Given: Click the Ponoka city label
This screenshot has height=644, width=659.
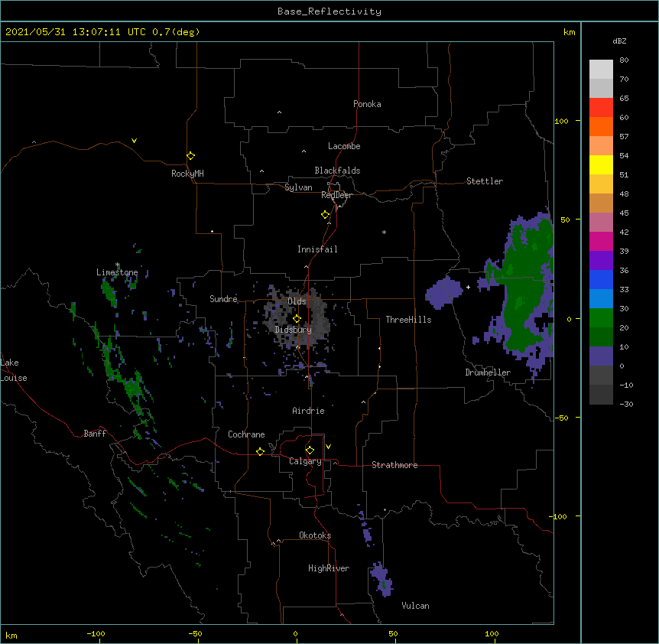Looking at the screenshot, I should [367, 104].
